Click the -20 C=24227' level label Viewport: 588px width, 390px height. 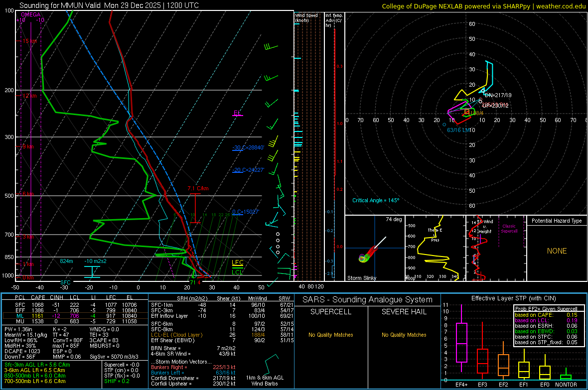(x=248, y=170)
